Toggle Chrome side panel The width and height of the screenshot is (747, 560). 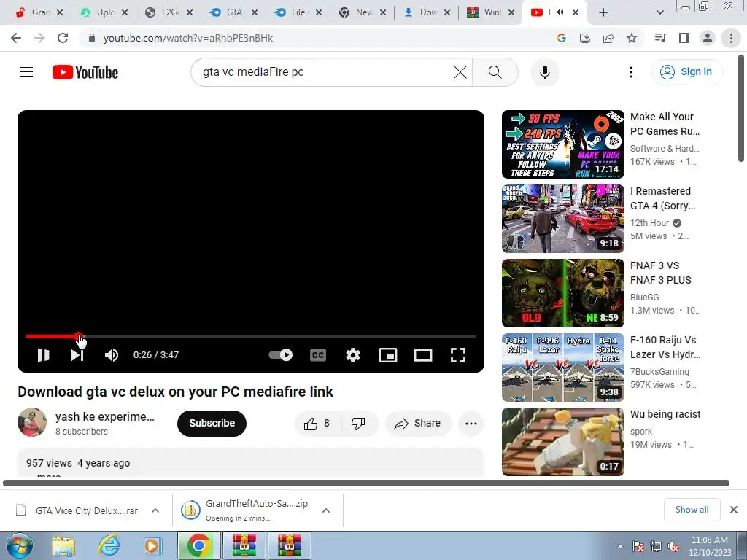[x=684, y=38]
